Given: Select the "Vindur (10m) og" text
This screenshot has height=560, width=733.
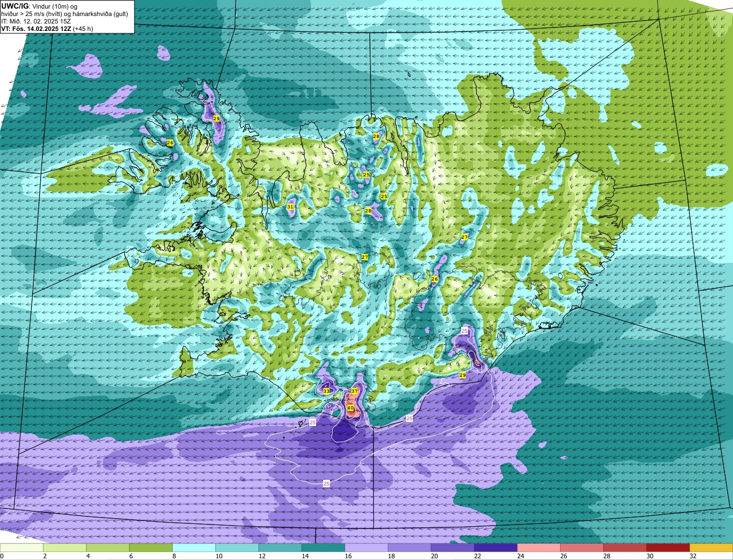Looking at the screenshot, I should point(54,6).
